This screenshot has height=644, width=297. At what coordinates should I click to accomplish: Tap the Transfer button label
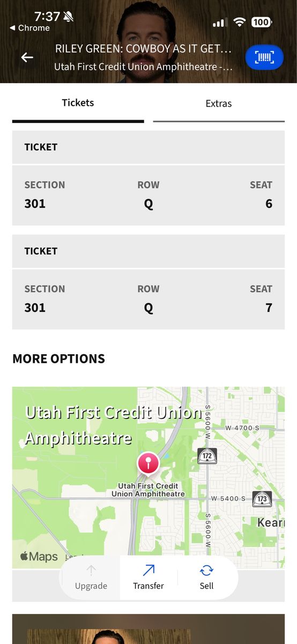(x=148, y=586)
